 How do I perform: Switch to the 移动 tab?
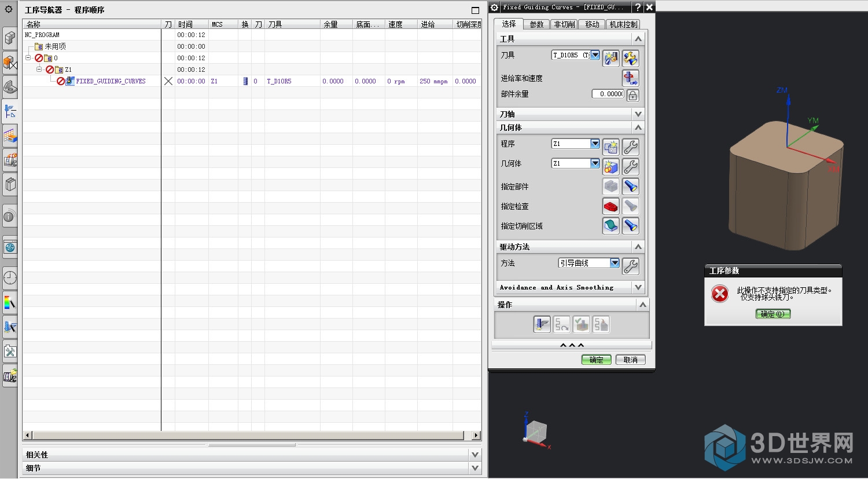pos(592,24)
